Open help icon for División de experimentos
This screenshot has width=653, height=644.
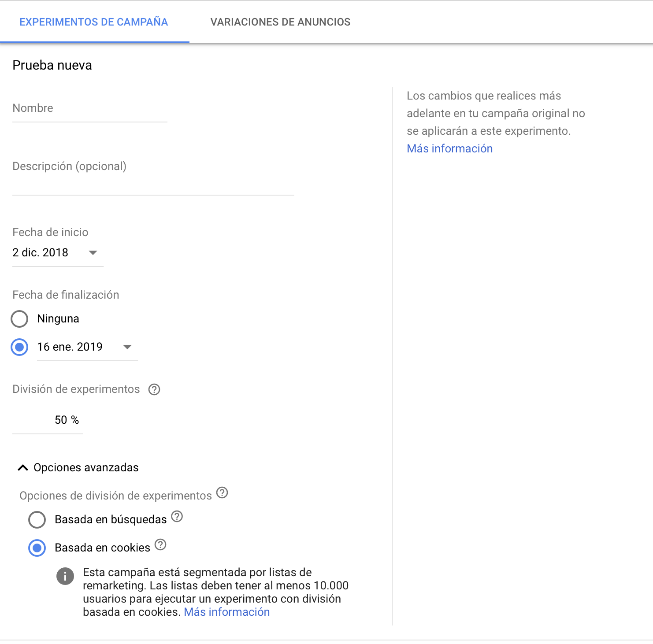point(154,389)
